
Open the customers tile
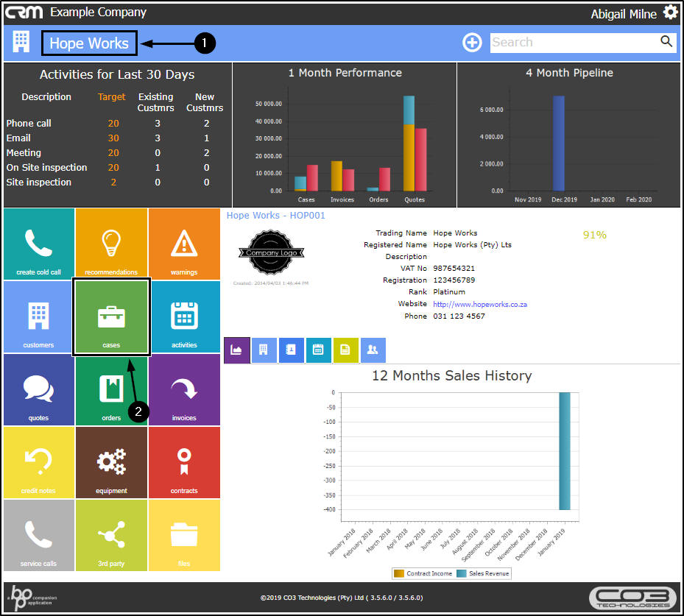[x=39, y=316]
